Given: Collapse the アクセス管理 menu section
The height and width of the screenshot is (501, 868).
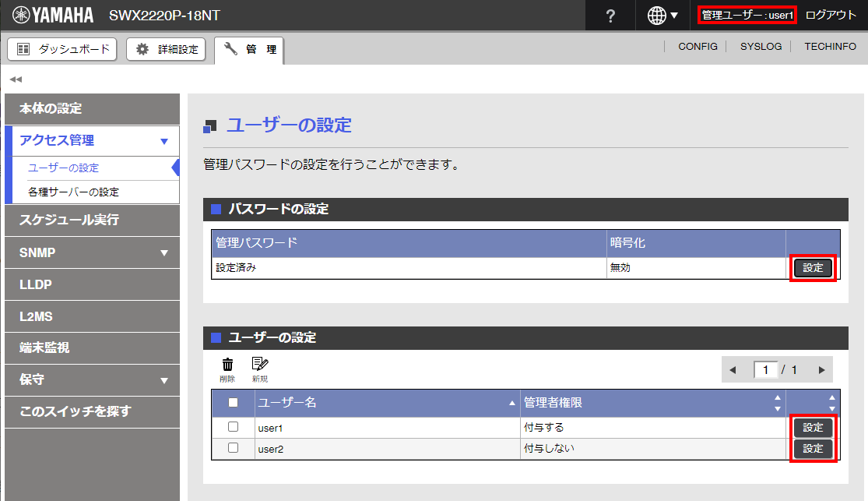Looking at the screenshot, I should click(x=163, y=141).
